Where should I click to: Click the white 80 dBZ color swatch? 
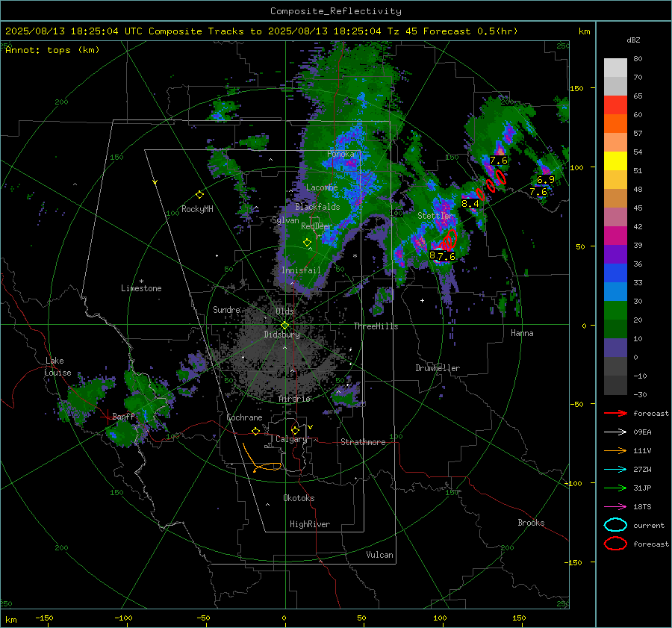[x=615, y=67]
